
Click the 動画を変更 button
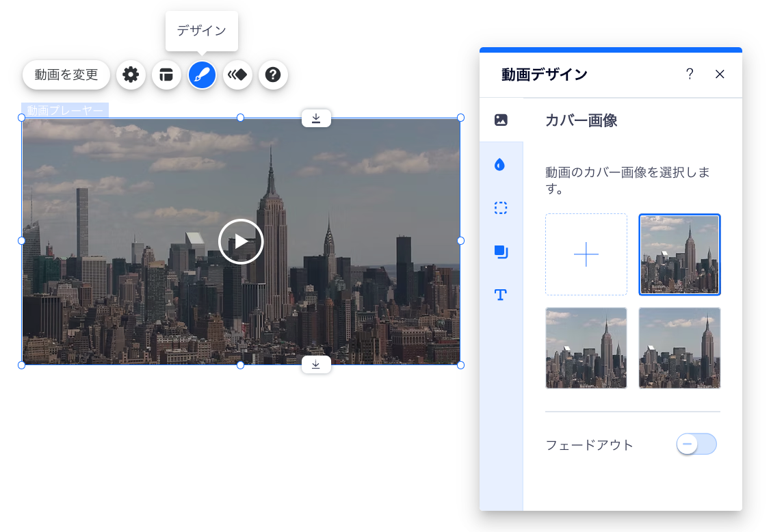coord(66,75)
